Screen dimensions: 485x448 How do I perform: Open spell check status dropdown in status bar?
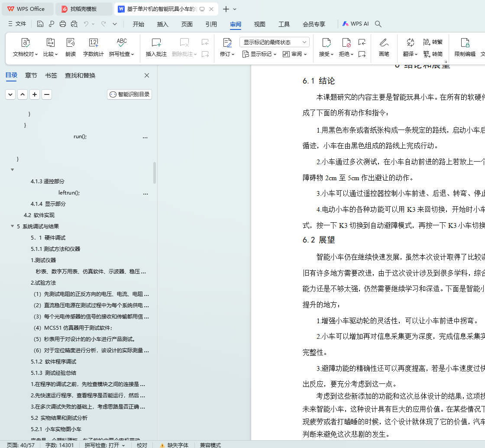(123, 445)
